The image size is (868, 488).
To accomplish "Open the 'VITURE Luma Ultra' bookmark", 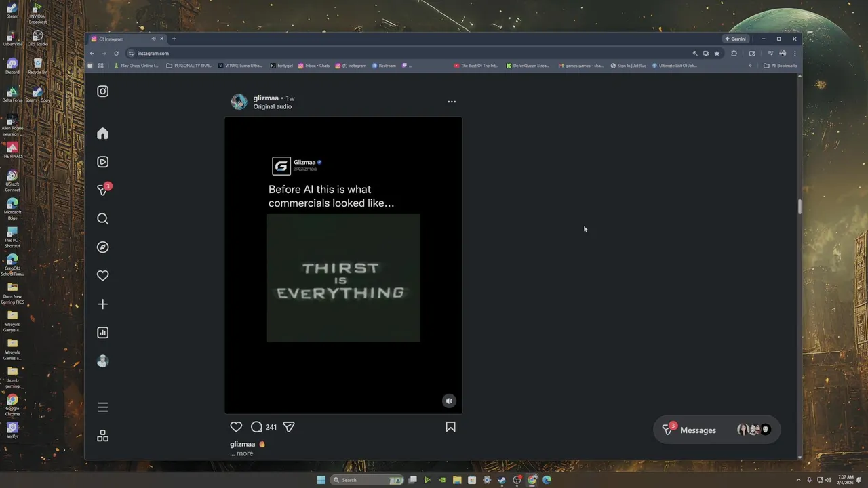I will 241,66.
